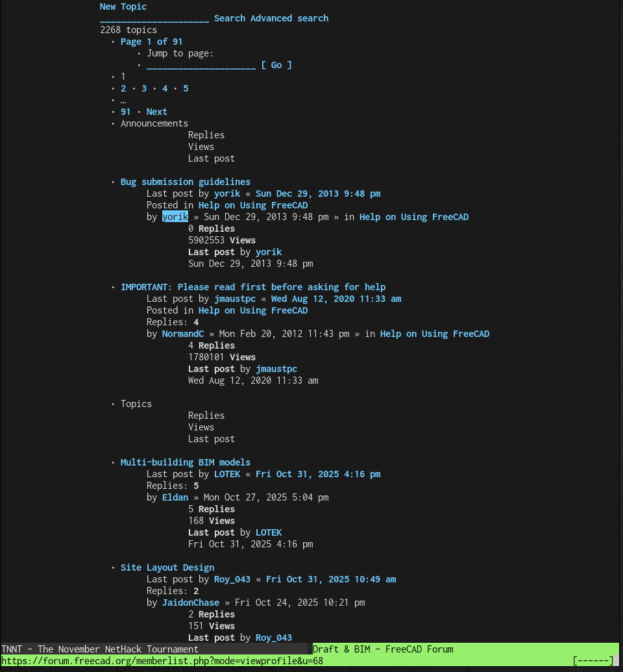Open the IMPORTANT: Please read first topic
This screenshot has height=672, width=623.
[x=253, y=286]
